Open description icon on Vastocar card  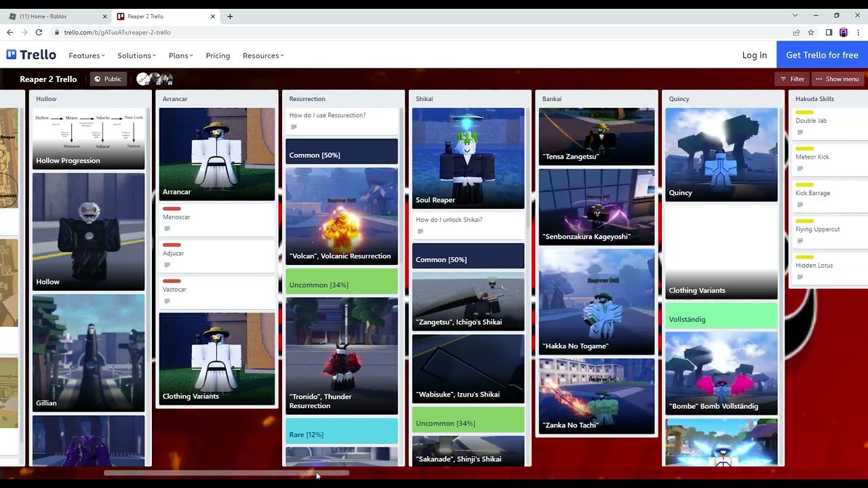click(x=167, y=301)
